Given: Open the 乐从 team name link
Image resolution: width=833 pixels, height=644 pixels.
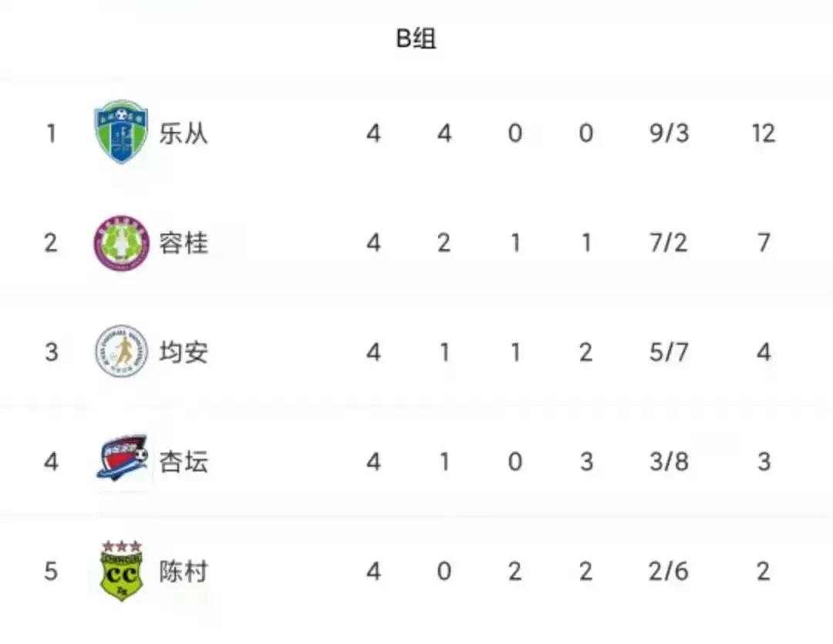Looking at the screenshot, I should [x=184, y=133].
